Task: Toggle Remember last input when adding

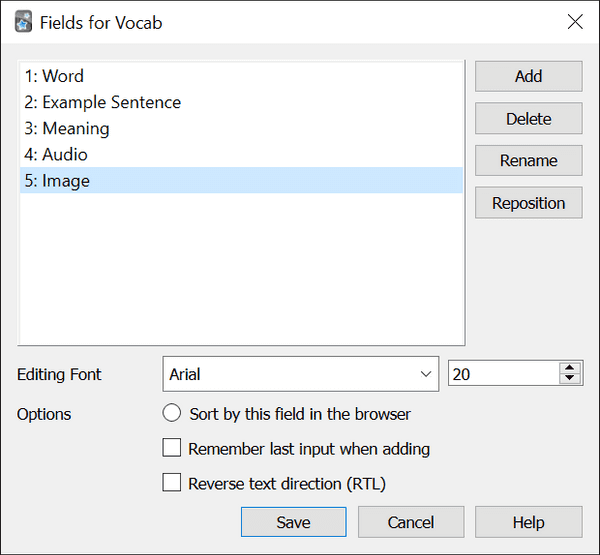Action: [x=171, y=448]
